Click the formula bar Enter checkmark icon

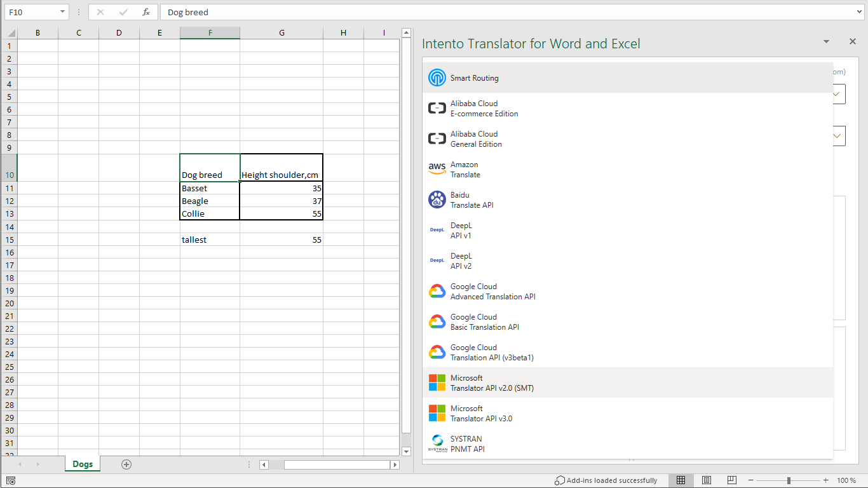point(123,12)
